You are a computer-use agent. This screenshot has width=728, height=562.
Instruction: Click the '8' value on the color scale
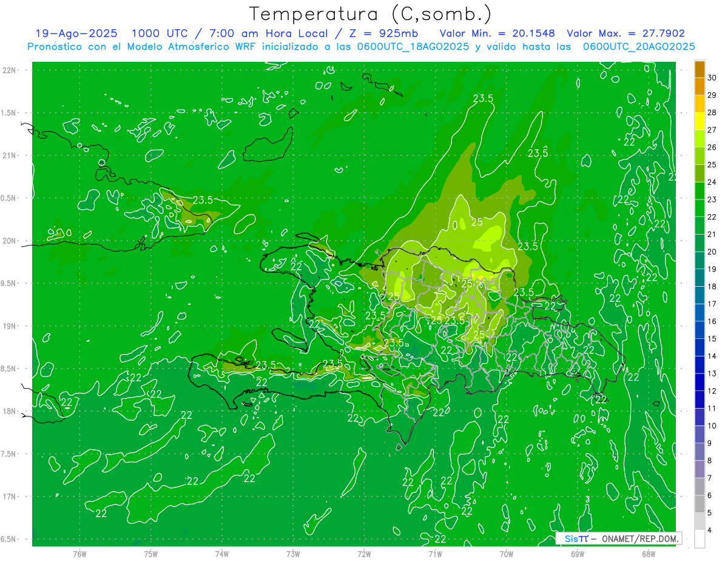pyautogui.click(x=710, y=461)
